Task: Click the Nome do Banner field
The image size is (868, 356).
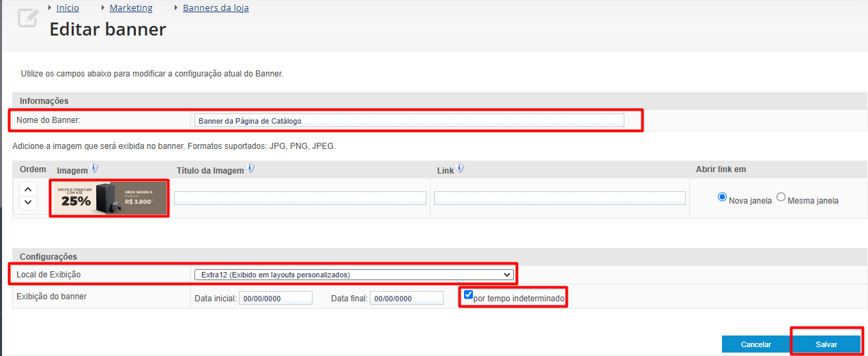Action: tap(408, 121)
